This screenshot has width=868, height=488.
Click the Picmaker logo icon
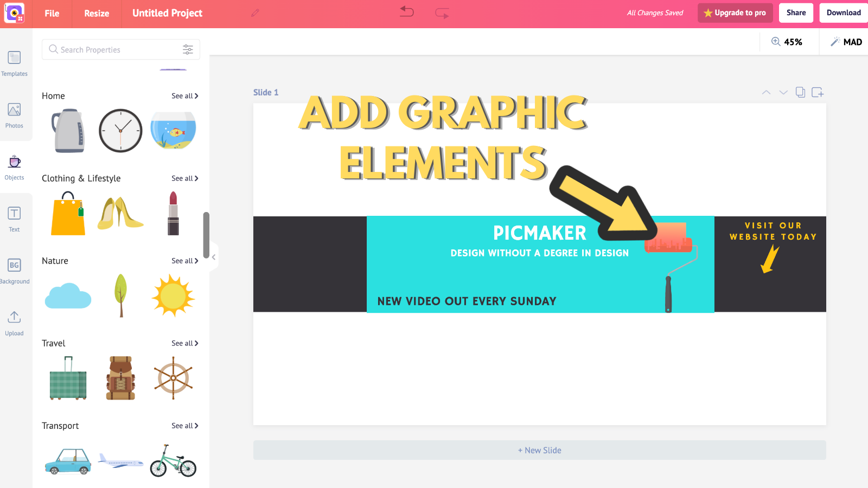point(14,12)
